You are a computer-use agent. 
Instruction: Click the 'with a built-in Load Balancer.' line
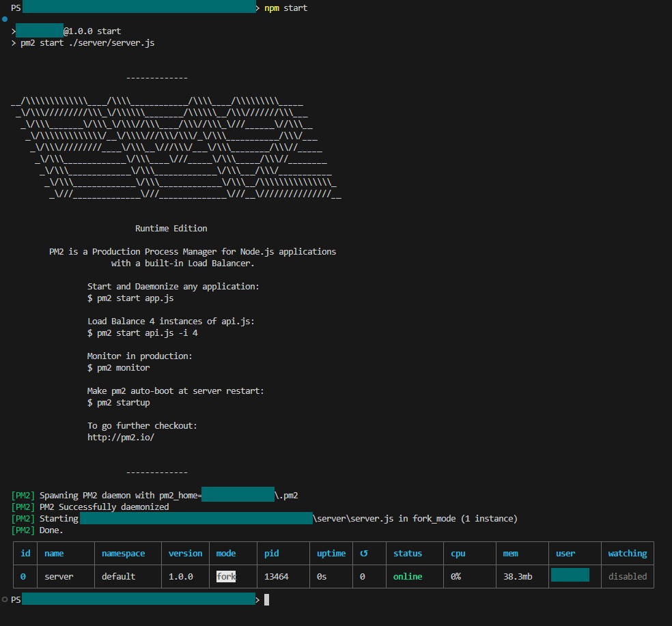(182, 263)
